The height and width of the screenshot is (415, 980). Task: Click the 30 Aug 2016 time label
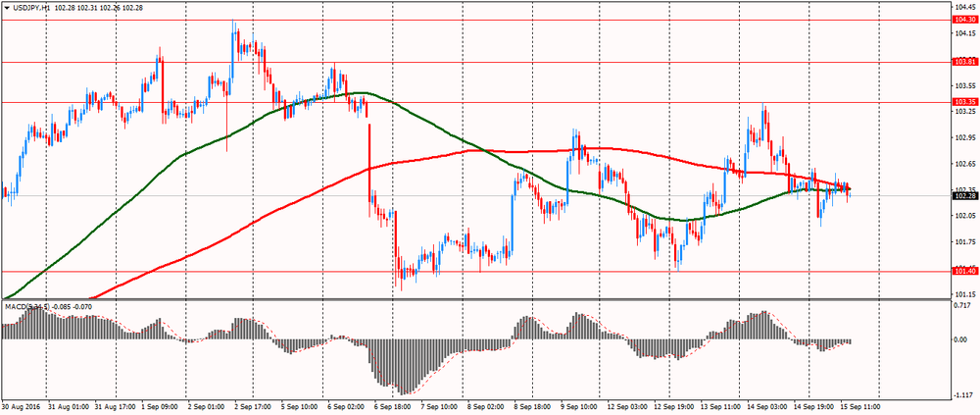click(19, 406)
